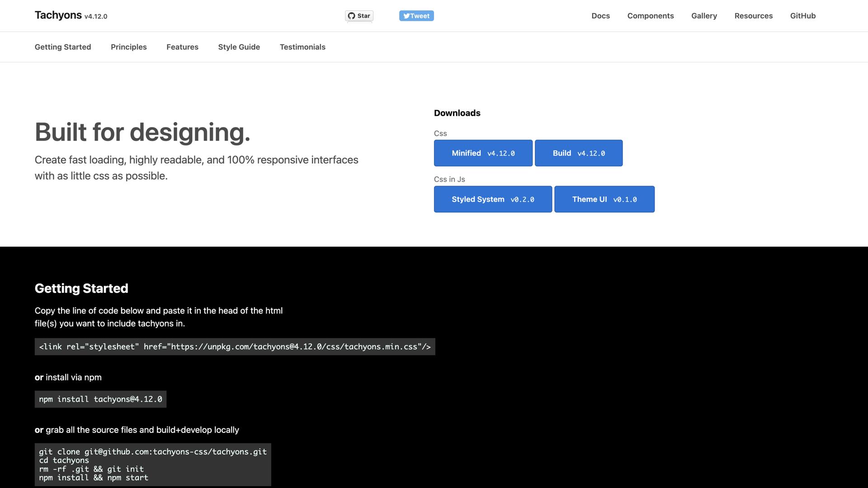Go to Getting Started section

click(63, 47)
